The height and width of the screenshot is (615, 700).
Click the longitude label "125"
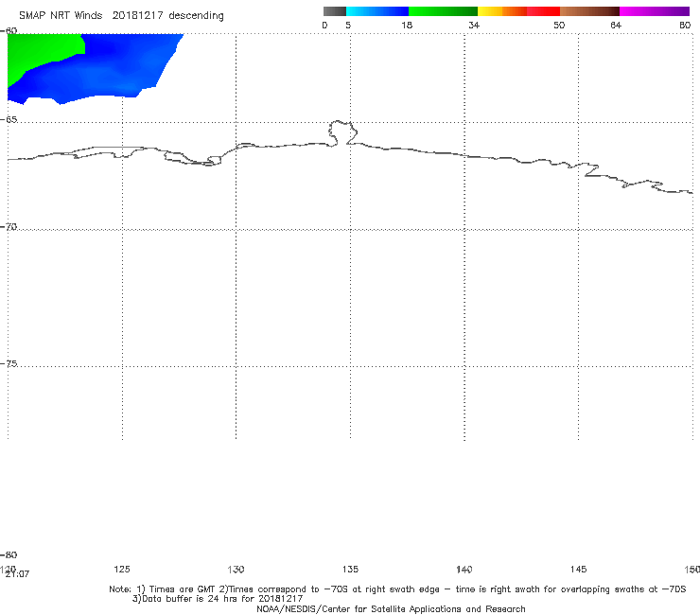point(122,569)
